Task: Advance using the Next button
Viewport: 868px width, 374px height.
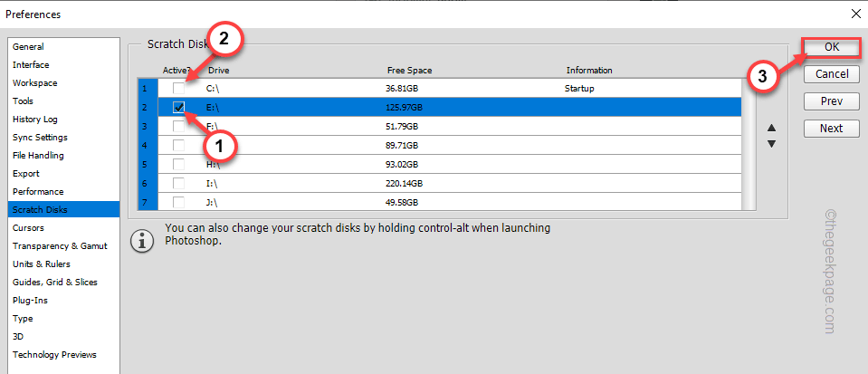Action: pyautogui.click(x=831, y=128)
